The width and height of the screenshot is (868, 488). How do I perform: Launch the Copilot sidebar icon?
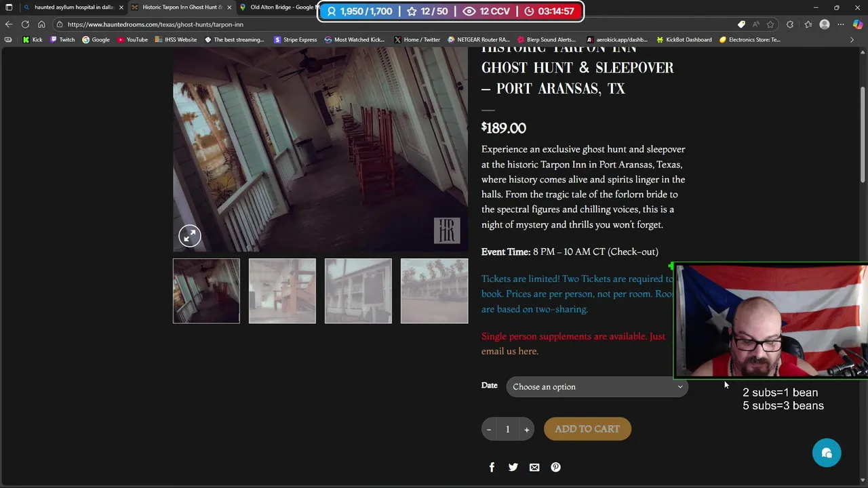[x=858, y=24]
